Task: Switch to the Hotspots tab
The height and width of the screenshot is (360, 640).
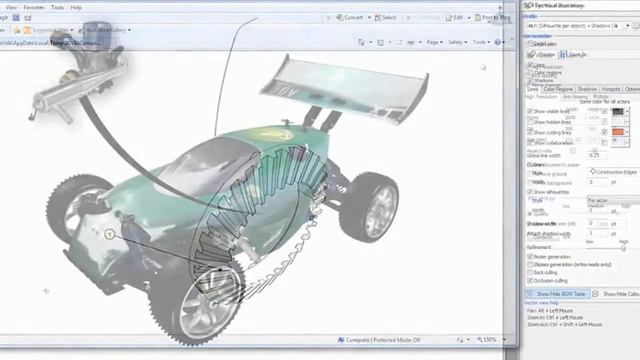Action: pyautogui.click(x=611, y=89)
